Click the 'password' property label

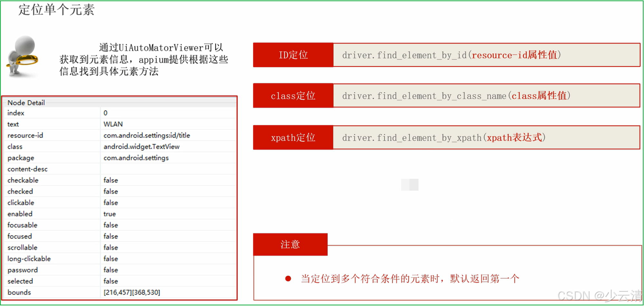23,270
